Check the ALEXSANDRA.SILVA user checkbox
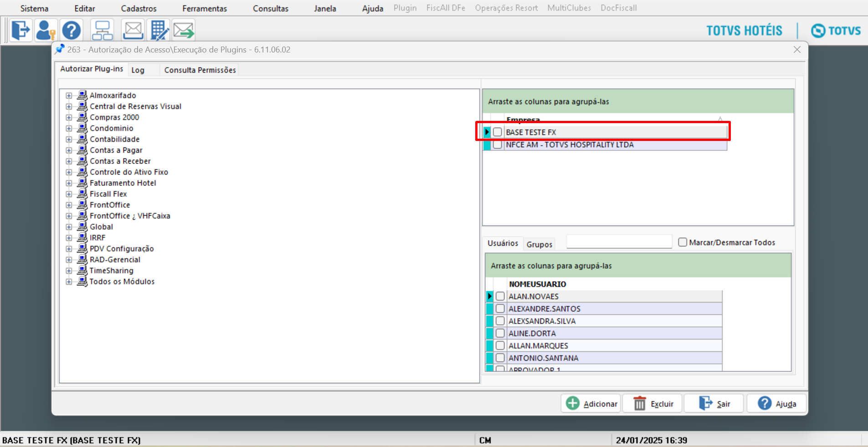 pos(500,321)
